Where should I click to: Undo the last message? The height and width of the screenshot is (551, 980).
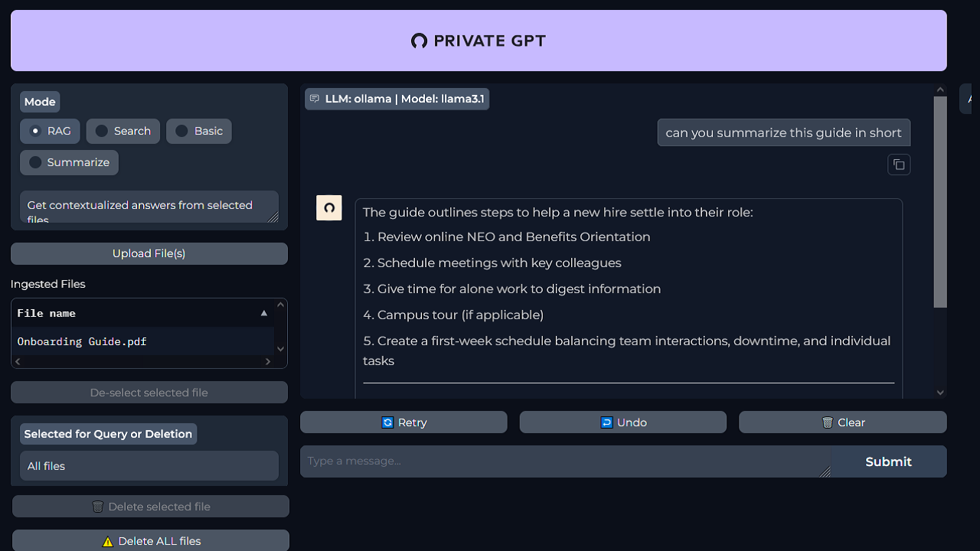[x=623, y=422]
